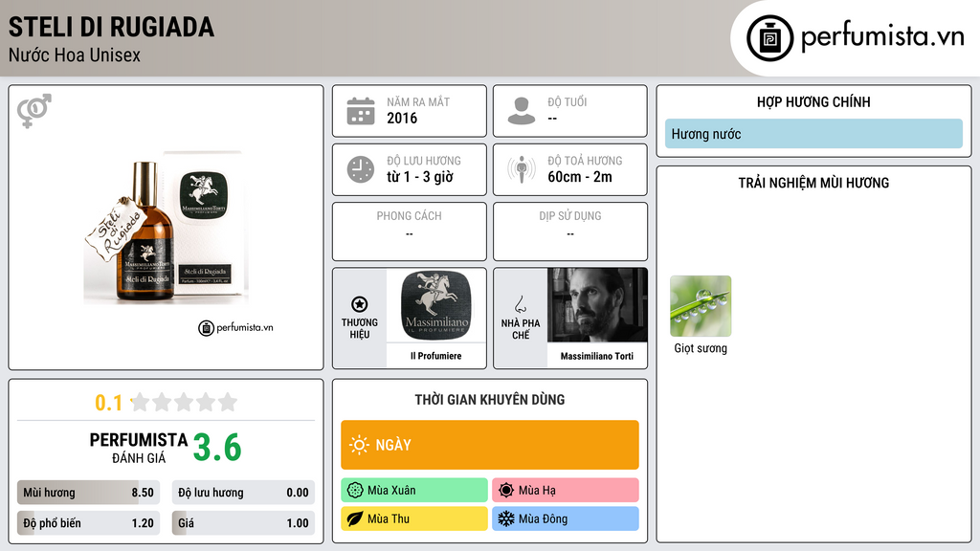Click the longevity value từ 1 - 3 giờ
This screenshot has width=980, height=551.
click(420, 177)
